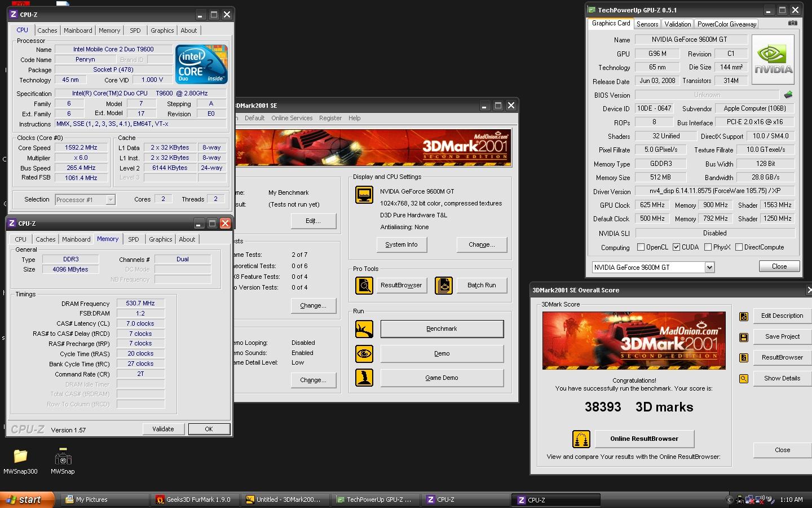
Task: Click the OK button in CPU-Z Memory window
Action: (209, 429)
